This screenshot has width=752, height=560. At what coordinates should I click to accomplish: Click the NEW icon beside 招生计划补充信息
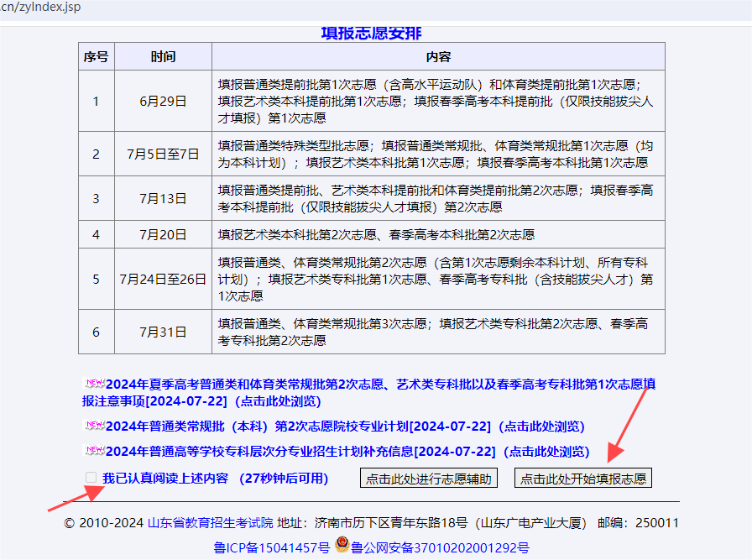[x=94, y=451]
